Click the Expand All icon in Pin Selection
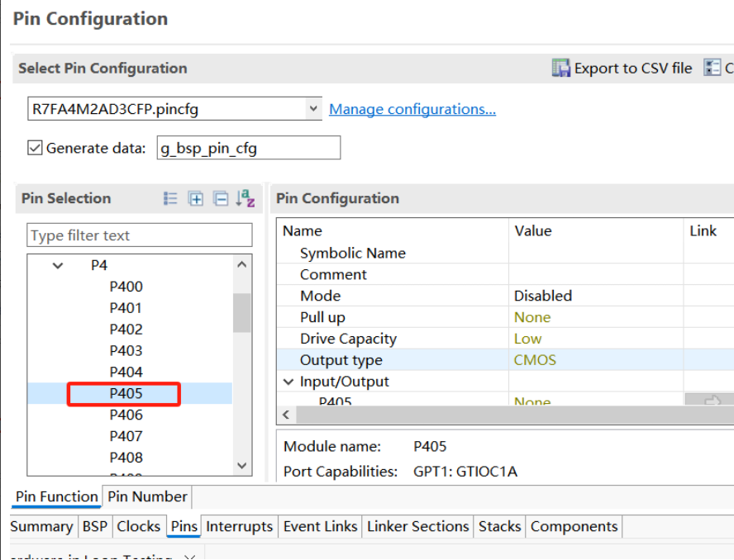The height and width of the screenshot is (560, 734). [196, 198]
